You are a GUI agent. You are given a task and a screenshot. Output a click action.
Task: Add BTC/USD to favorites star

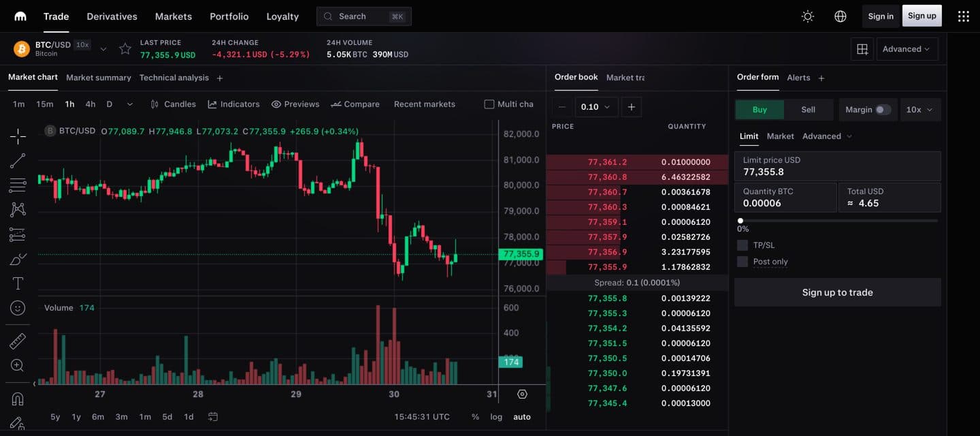[125, 48]
